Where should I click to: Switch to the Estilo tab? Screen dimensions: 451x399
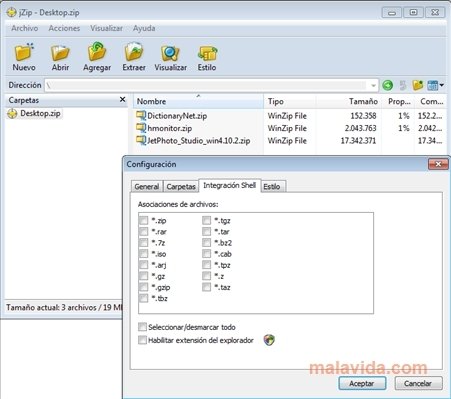(x=272, y=187)
